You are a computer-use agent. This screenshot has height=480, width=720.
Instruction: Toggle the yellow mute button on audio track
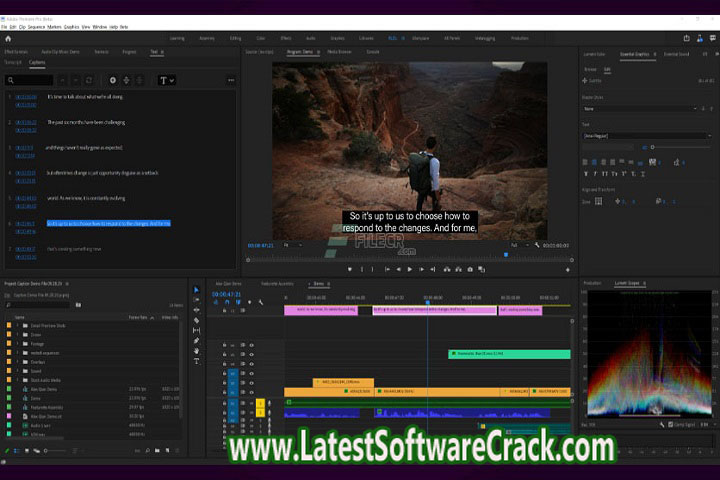pyautogui.click(x=259, y=402)
